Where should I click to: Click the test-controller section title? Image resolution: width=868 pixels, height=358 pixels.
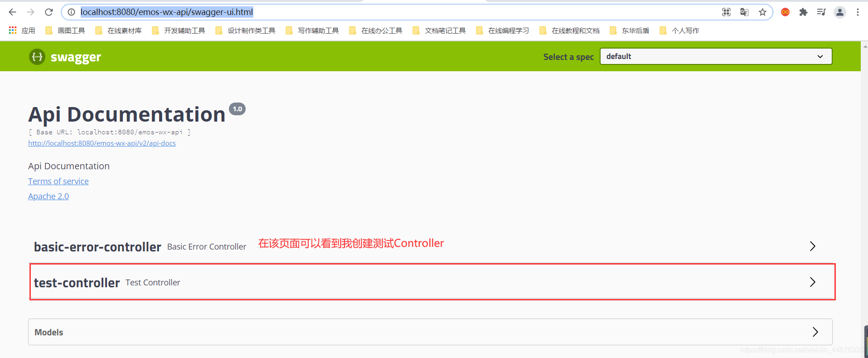(x=77, y=283)
